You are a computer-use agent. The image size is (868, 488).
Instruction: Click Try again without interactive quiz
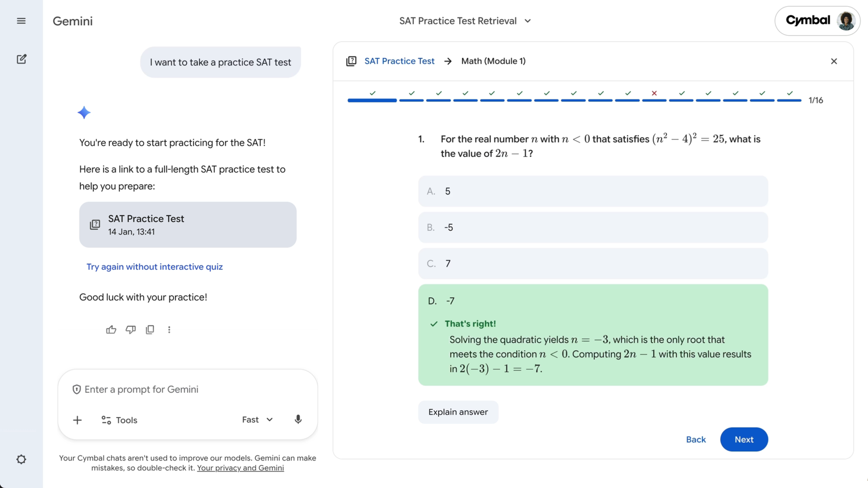click(154, 267)
